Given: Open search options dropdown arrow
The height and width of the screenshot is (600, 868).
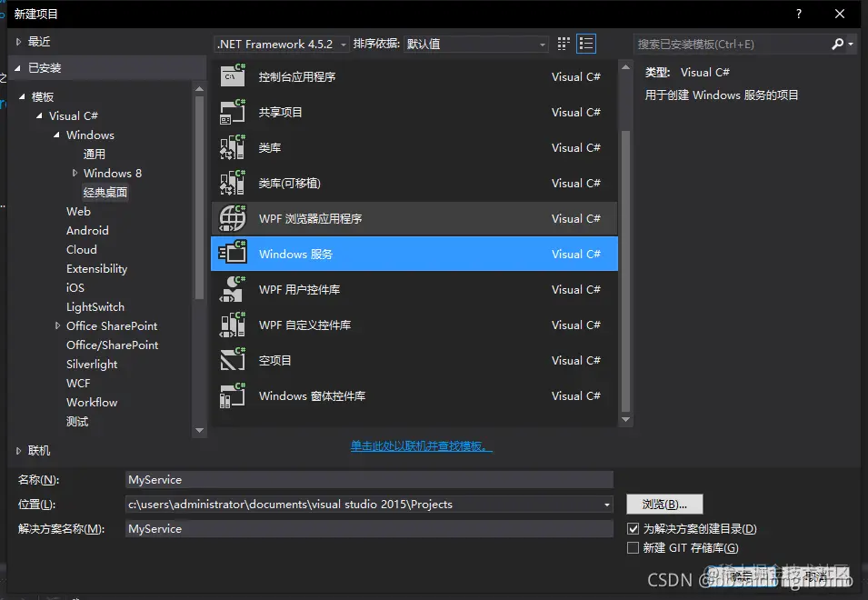Looking at the screenshot, I should pos(851,44).
